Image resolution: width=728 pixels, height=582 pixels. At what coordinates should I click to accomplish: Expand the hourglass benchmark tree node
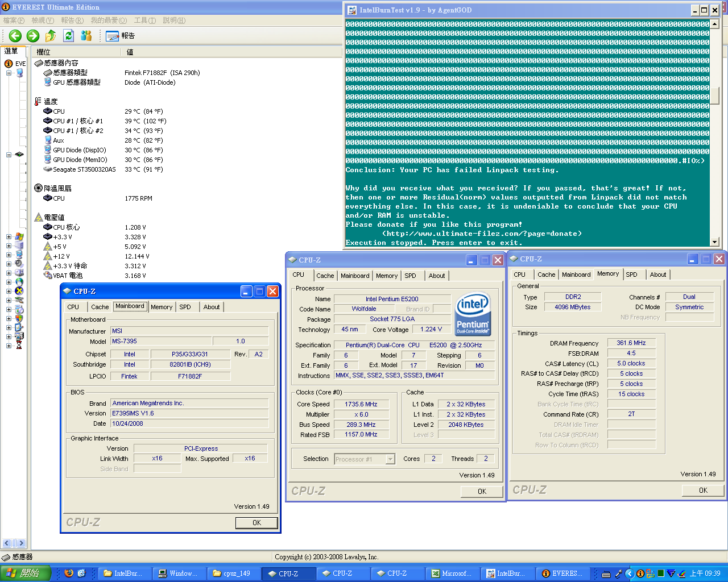[x=9, y=346]
